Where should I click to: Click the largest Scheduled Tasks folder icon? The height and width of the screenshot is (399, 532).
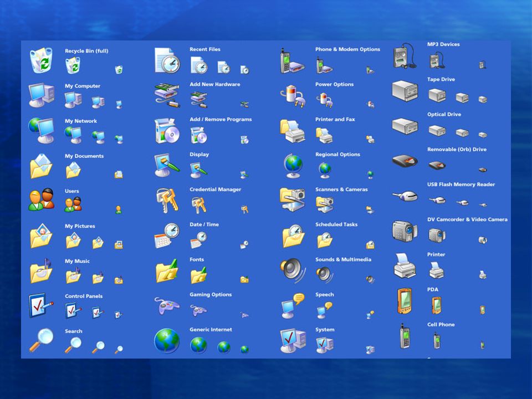coord(293,236)
